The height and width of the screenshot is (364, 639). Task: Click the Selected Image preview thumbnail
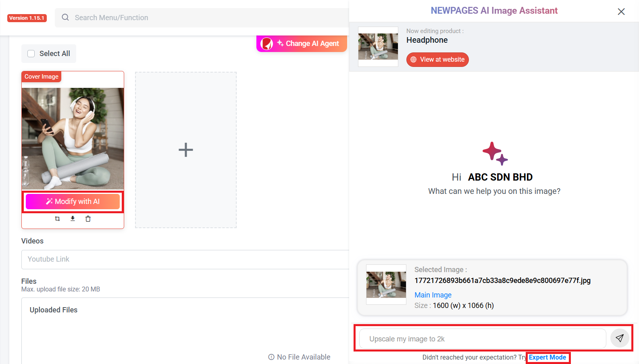click(x=386, y=285)
